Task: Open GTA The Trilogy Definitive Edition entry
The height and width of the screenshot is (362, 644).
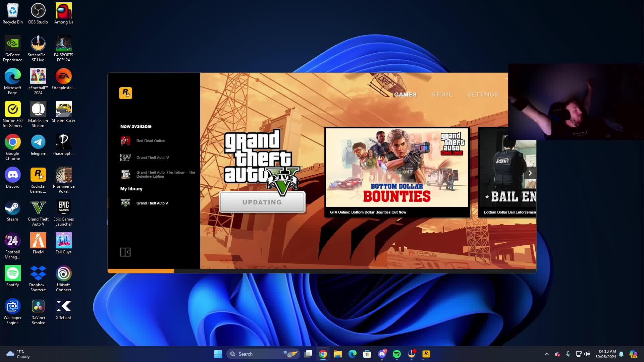Action: (158, 174)
